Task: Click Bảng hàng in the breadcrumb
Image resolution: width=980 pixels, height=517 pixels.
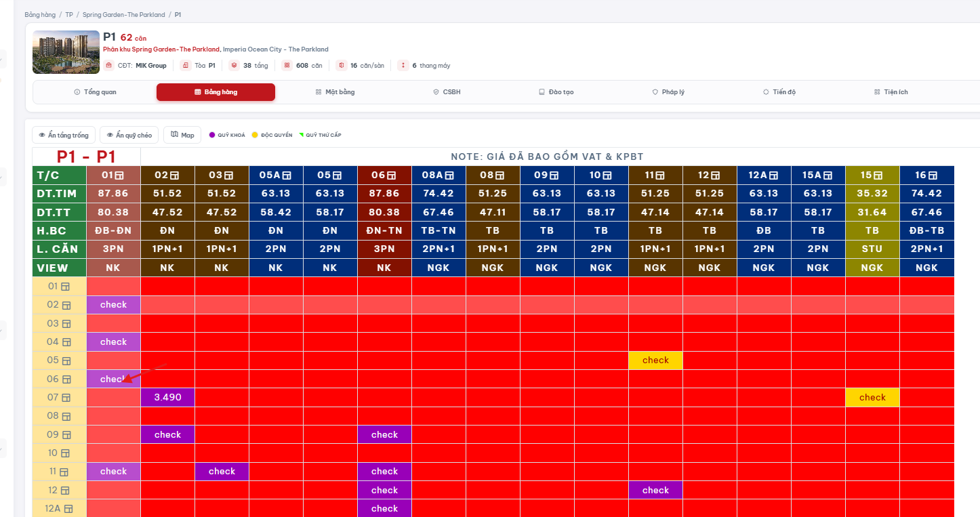Action: 40,14
